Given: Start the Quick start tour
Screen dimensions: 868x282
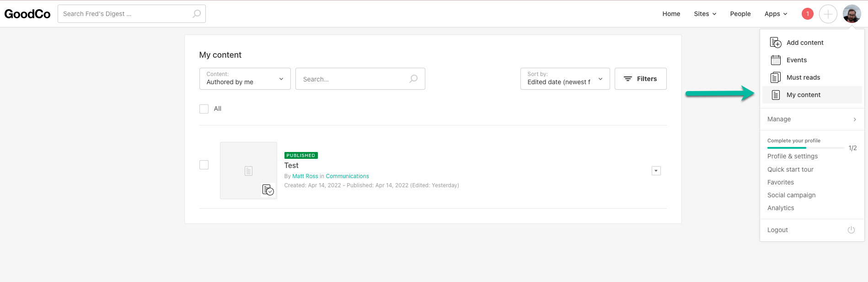Looking at the screenshot, I should 790,169.
